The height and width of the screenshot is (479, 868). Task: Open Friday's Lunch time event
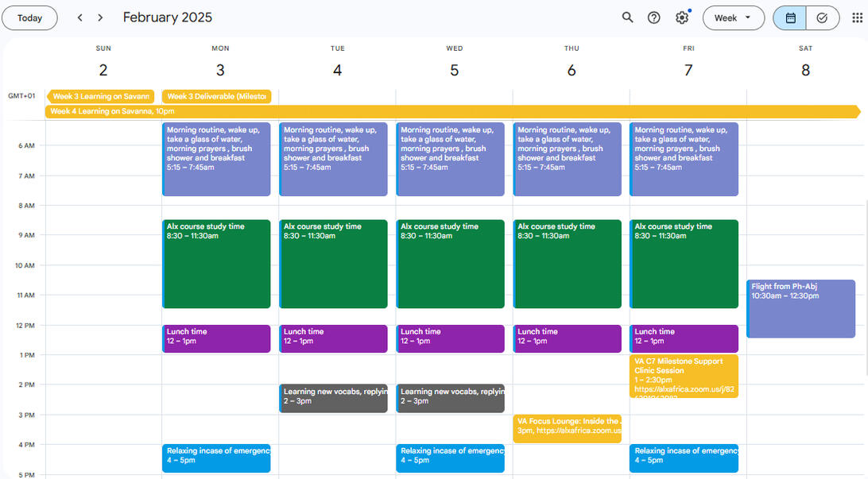(684, 338)
